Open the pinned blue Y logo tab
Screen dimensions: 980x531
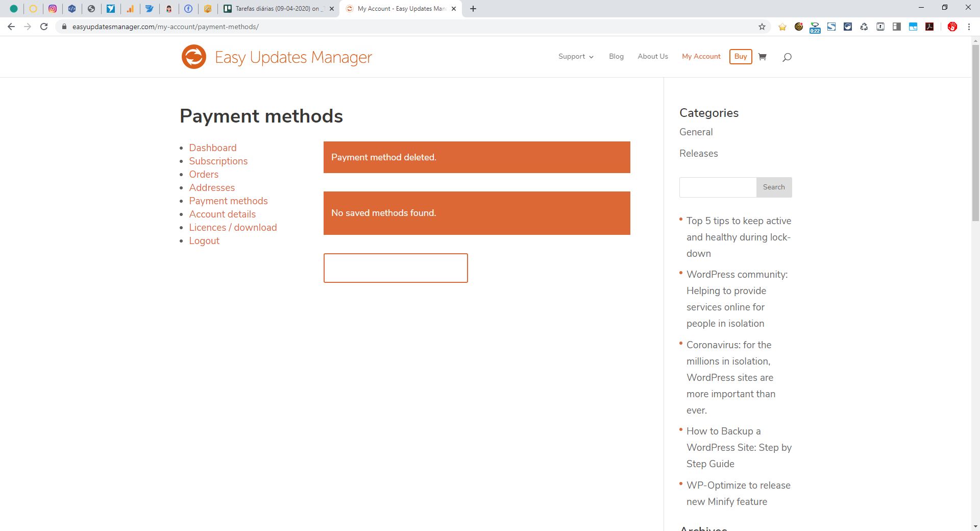tap(111, 9)
